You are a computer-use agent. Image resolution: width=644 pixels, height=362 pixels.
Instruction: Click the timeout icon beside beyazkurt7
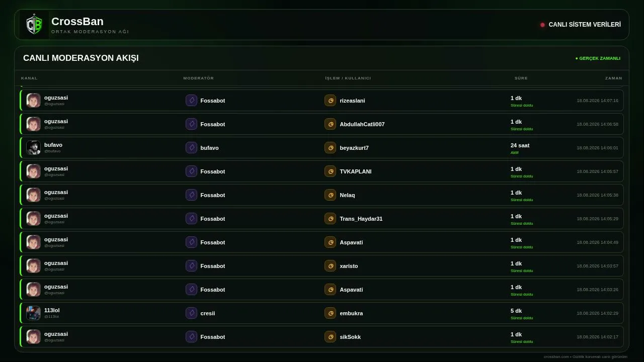point(330,147)
